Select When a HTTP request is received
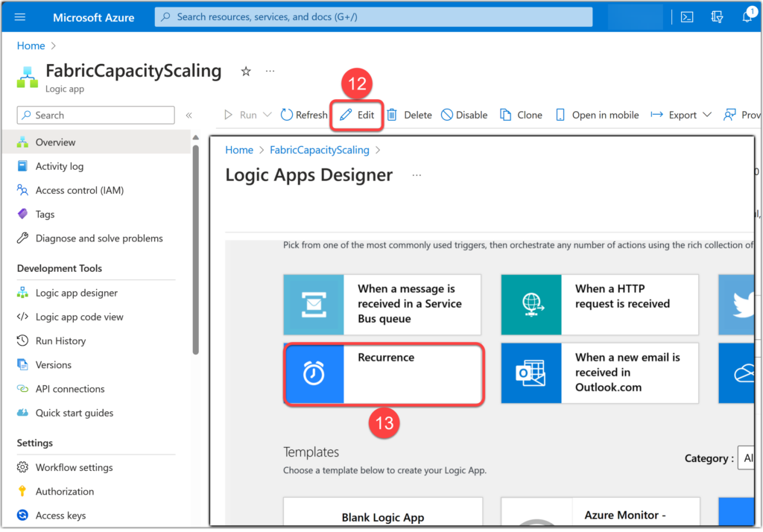763x532 pixels. (x=600, y=304)
